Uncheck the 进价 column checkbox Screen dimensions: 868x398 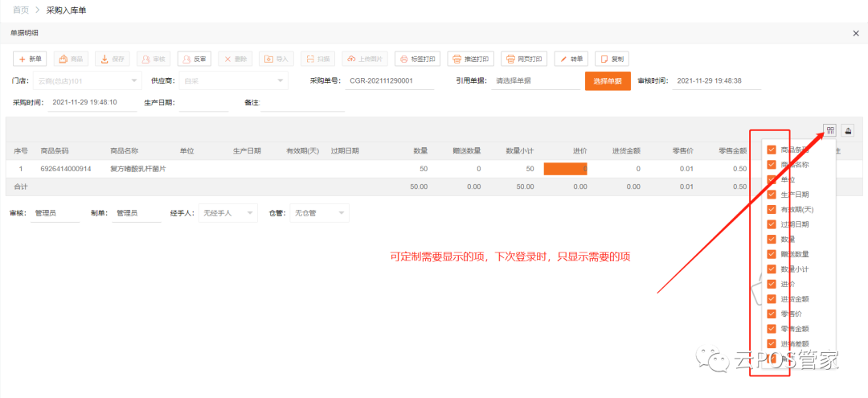point(771,284)
